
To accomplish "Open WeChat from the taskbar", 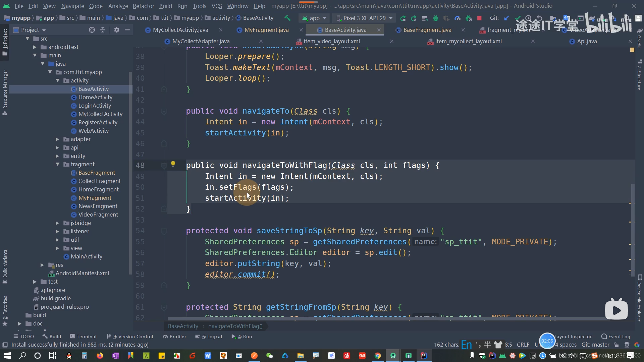I will click(269, 356).
